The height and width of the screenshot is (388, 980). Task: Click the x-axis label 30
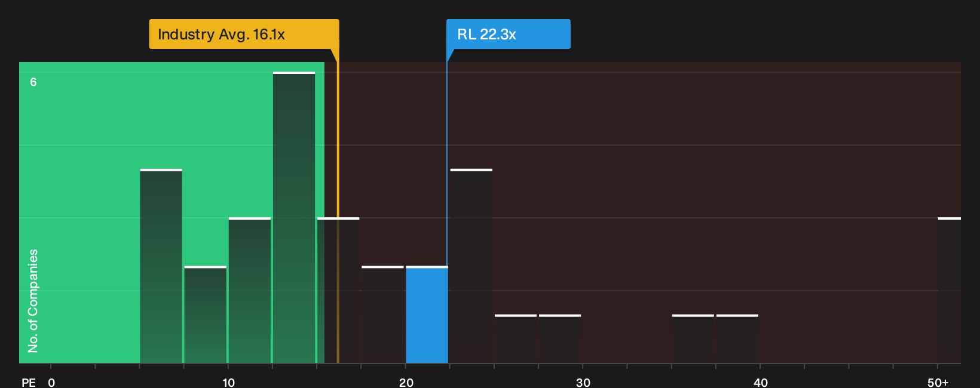[x=583, y=382]
